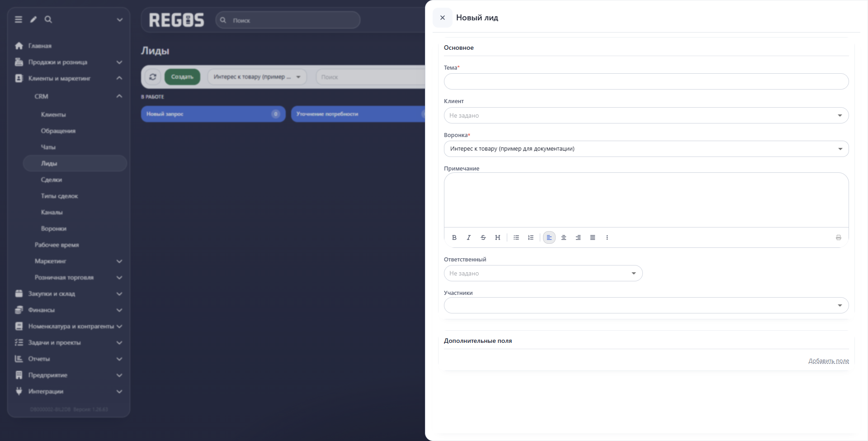This screenshot has width=868, height=441.
Task: Open Рабочее время menu item
Action: (57, 245)
